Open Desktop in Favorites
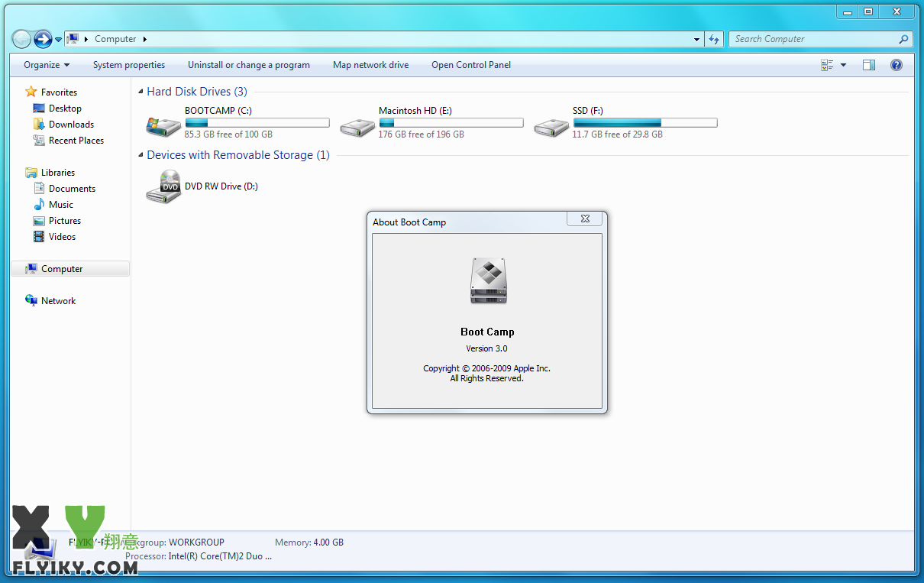This screenshot has width=924, height=583. [65, 109]
